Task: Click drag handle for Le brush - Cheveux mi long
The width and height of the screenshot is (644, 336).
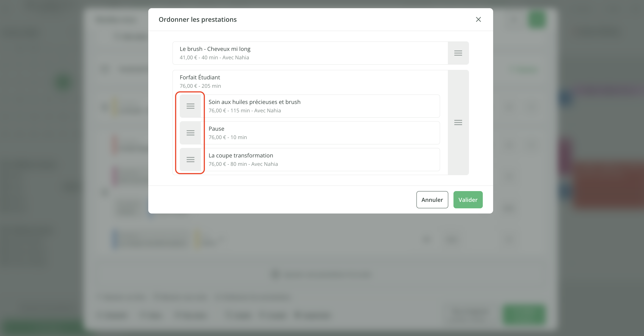Action: pyautogui.click(x=458, y=53)
